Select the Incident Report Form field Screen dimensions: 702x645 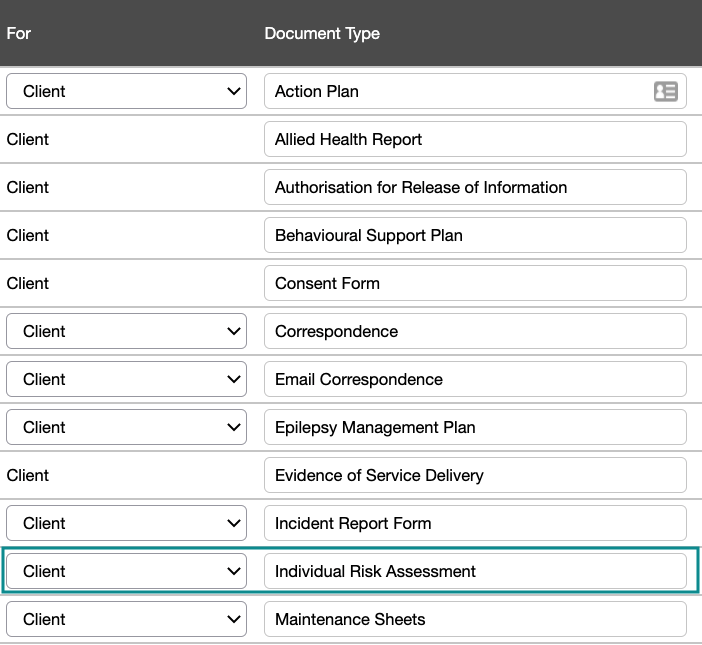tap(475, 523)
